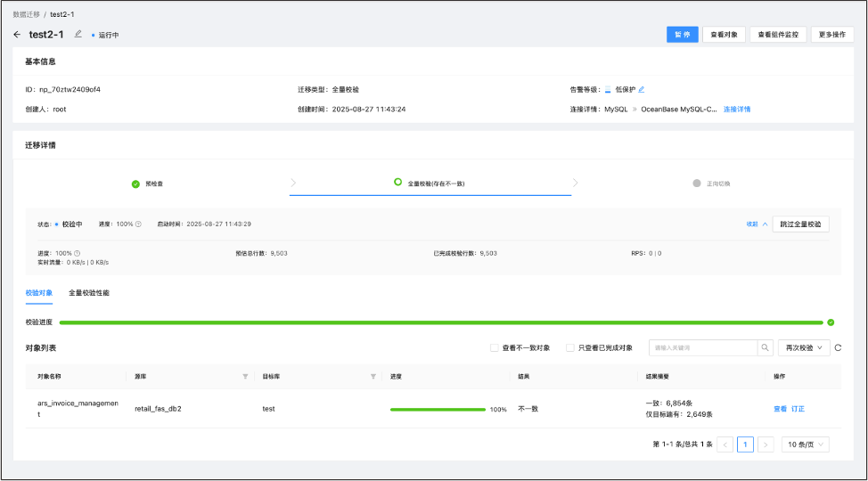Filter the 目标库 column
This screenshot has height=481, width=868.
pyautogui.click(x=373, y=377)
